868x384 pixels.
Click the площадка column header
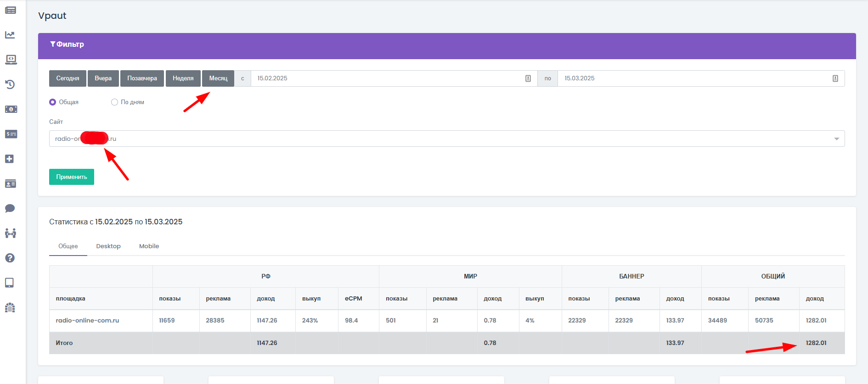(x=71, y=298)
